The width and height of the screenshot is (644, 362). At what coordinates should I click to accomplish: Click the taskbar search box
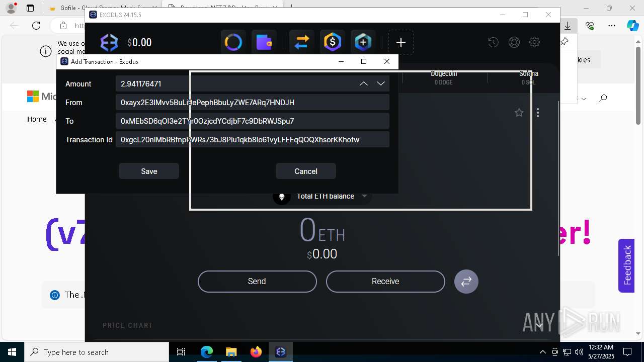click(97, 352)
